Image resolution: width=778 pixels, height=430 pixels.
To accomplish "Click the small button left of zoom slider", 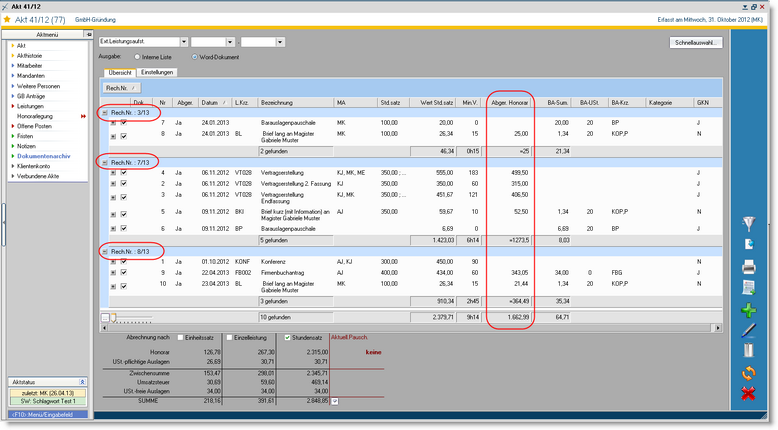I will pos(105,317).
